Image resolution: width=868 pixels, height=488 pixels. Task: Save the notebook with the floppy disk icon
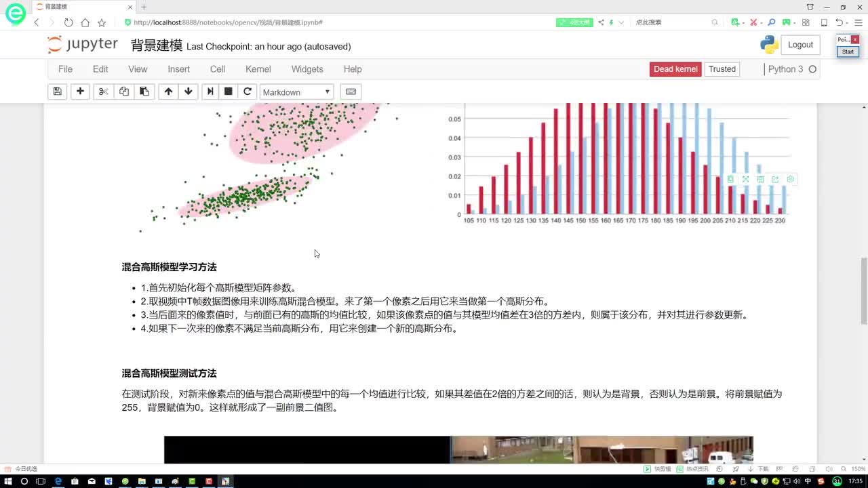tap(58, 91)
